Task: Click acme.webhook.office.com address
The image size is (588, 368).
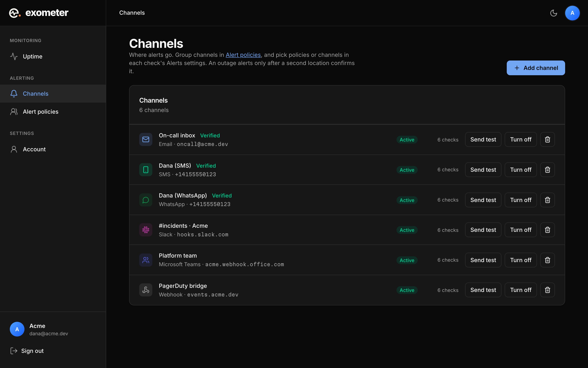Action: [245, 264]
